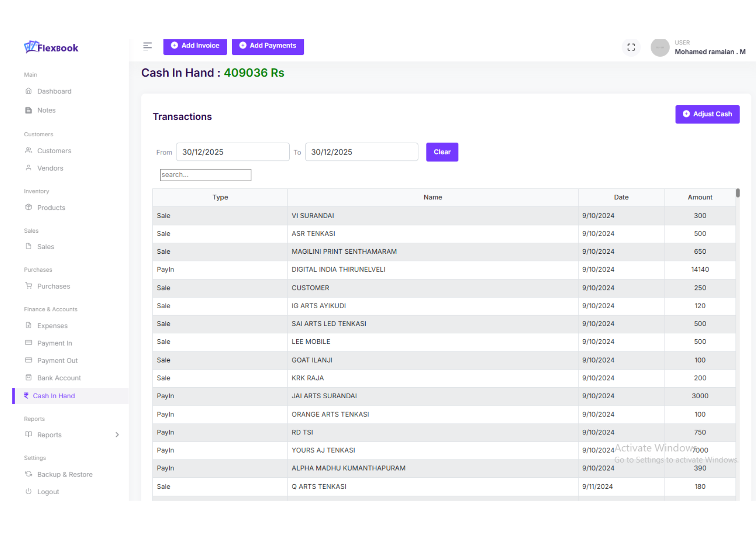This screenshot has width=756, height=540.
Task: Click the Backup & Restore icon
Action: click(28, 474)
